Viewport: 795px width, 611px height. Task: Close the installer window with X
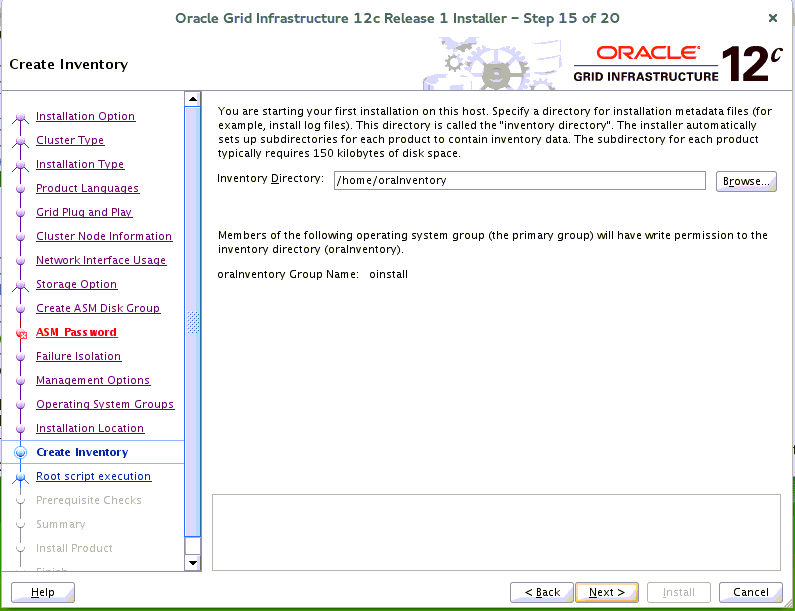tap(773, 18)
